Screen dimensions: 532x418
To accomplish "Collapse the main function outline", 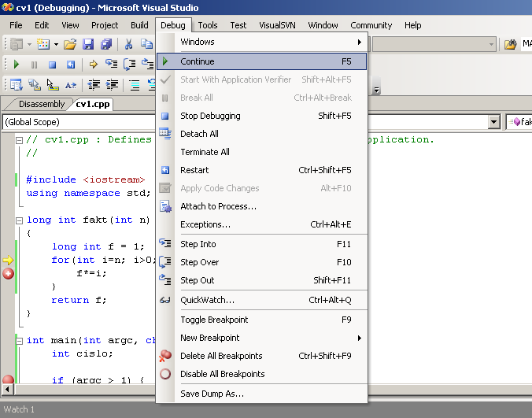I will (20, 341).
